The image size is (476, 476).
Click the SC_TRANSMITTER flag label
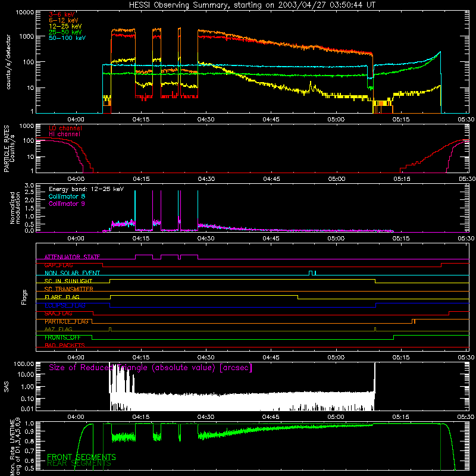(x=69, y=289)
